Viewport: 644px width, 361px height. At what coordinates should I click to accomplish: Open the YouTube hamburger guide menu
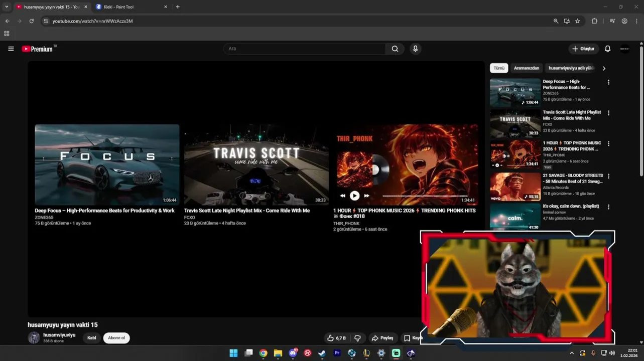[11, 49]
